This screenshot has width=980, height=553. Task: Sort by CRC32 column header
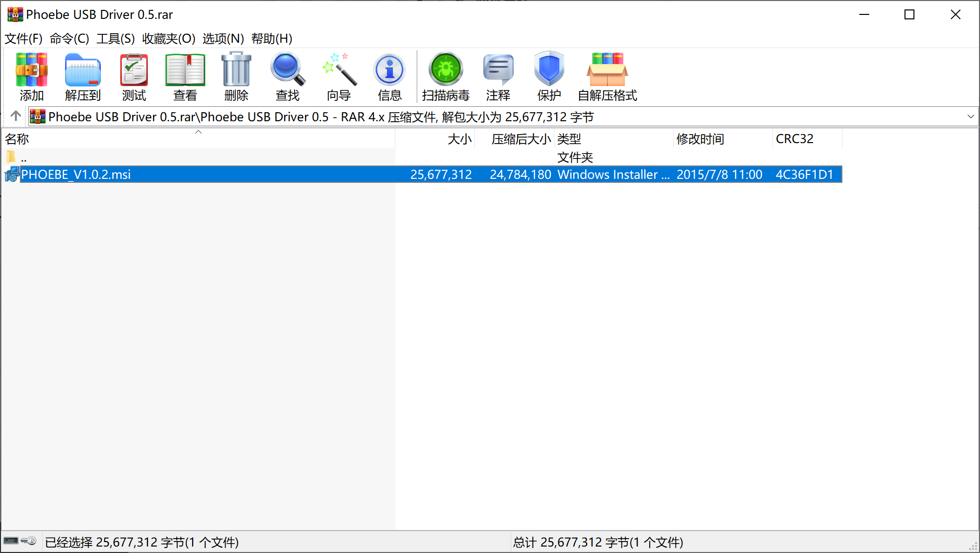808,139
